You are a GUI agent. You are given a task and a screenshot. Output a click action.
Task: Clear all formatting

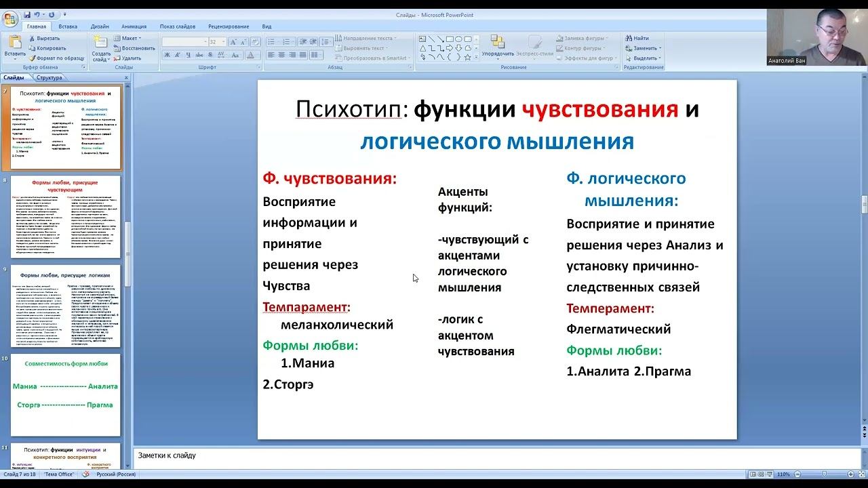(255, 42)
